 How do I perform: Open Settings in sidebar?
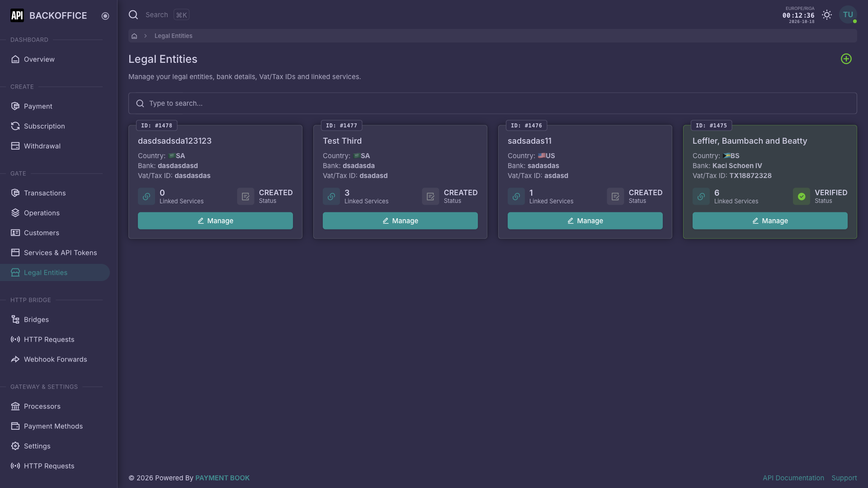[55, 446]
